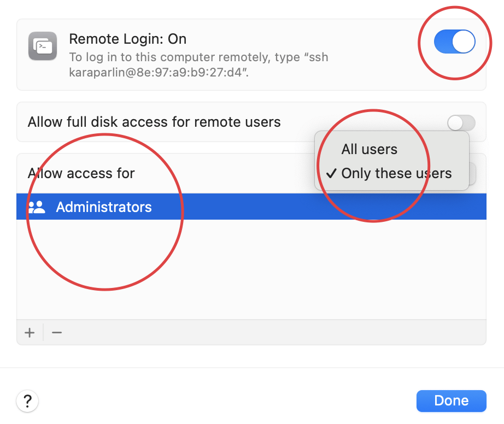Add a user with the plus button
This screenshot has width=504, height=424.
[30, 332]
